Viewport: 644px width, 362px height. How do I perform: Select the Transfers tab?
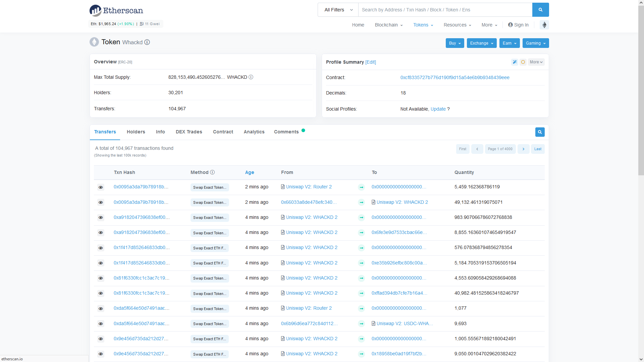[105, 132]
